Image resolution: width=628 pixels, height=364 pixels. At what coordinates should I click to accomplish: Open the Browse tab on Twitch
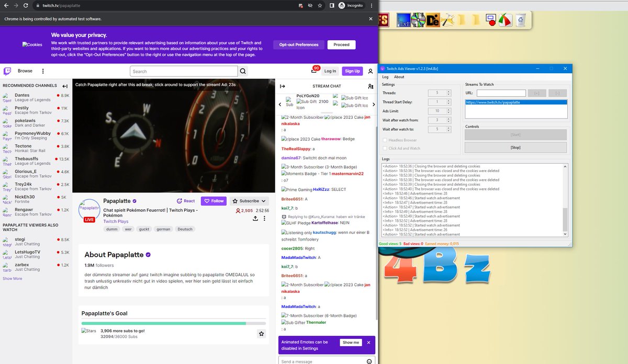coord(25,71)
